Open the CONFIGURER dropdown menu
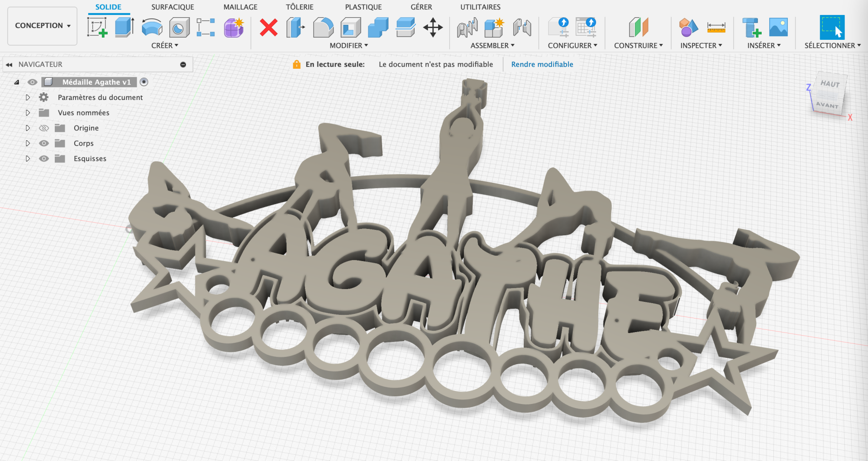This screenshot has width=868, height=461. click(572, 46)
